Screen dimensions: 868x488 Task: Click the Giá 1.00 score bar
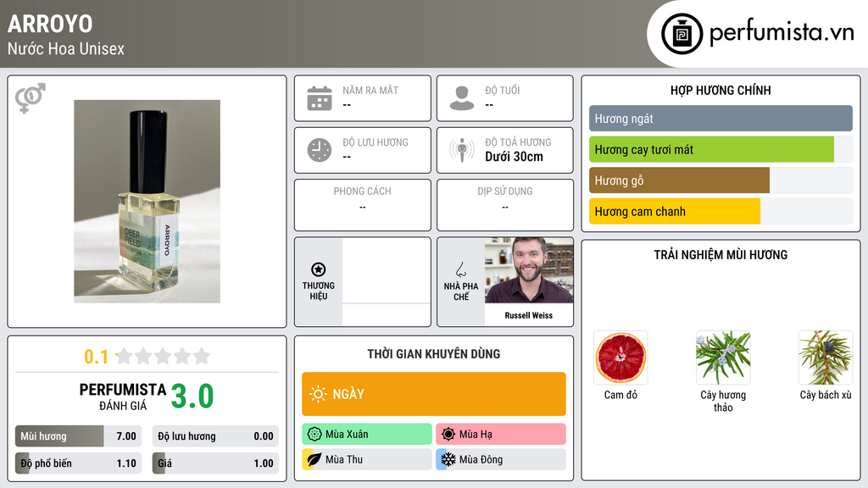[215, 463]
